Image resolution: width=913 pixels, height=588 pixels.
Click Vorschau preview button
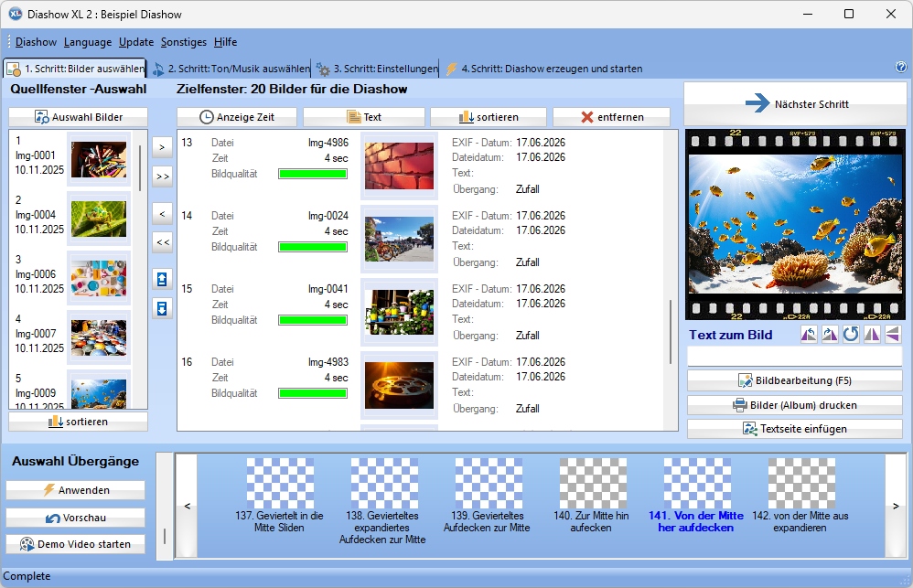click(76, 518)
